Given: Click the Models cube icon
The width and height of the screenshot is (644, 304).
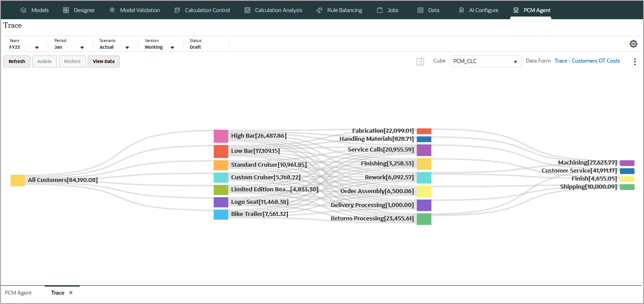Looking at the screenshot, I should pyautogui.click(x=24, y=10).
